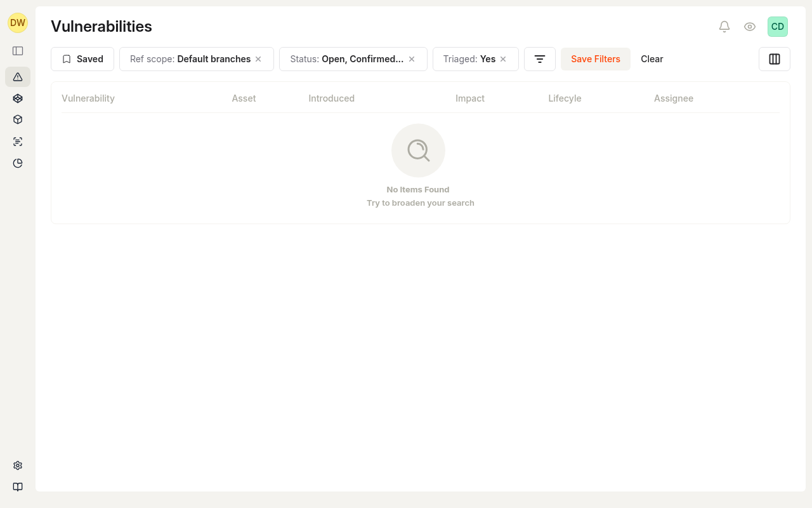The height and width of the screenshot is (508, 812).
Task: Open the CD profile avatar menu
Action: 778,27
